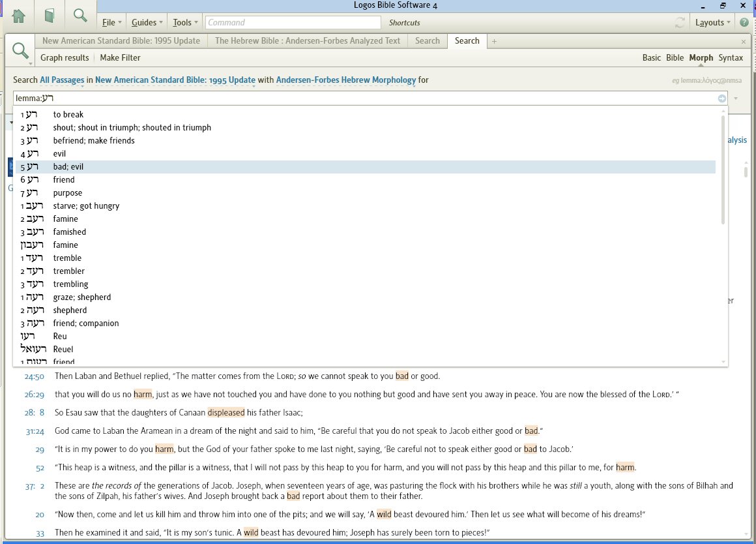Select suggestion 'friend; companion'
This screenshot has height=544, width=756.
(x=366, y=323)
